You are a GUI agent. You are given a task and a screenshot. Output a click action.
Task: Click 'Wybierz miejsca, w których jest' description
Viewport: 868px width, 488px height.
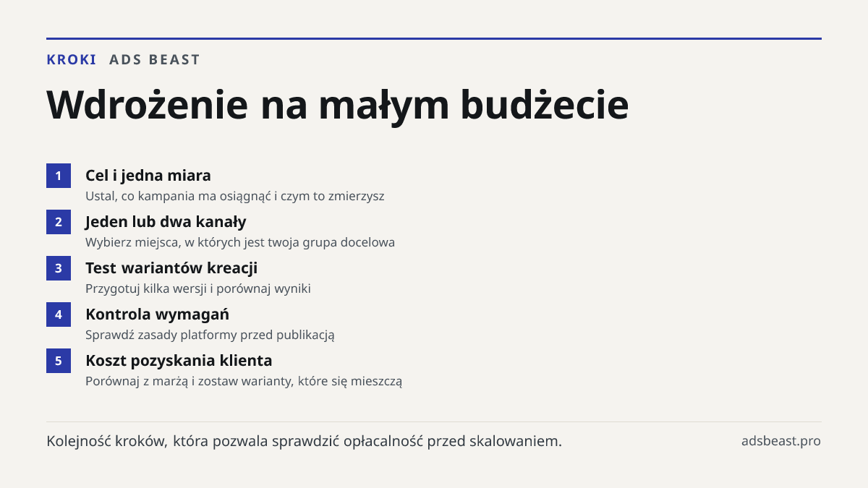pos(240,242)
